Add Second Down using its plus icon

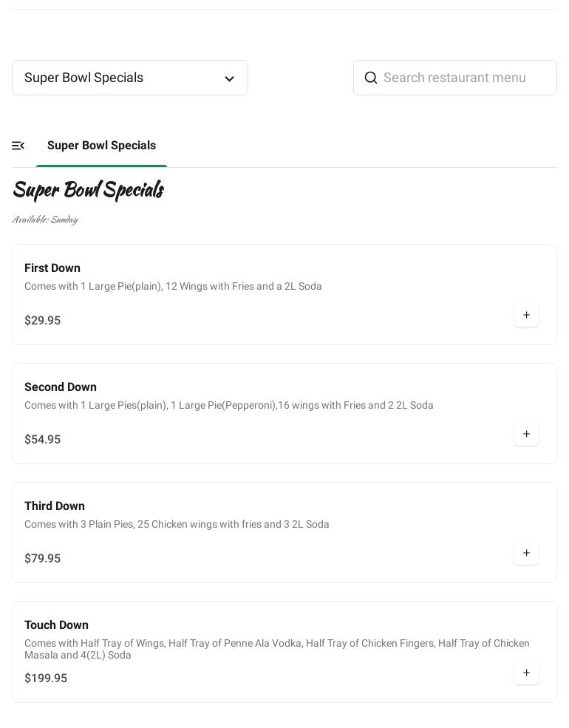526,435
